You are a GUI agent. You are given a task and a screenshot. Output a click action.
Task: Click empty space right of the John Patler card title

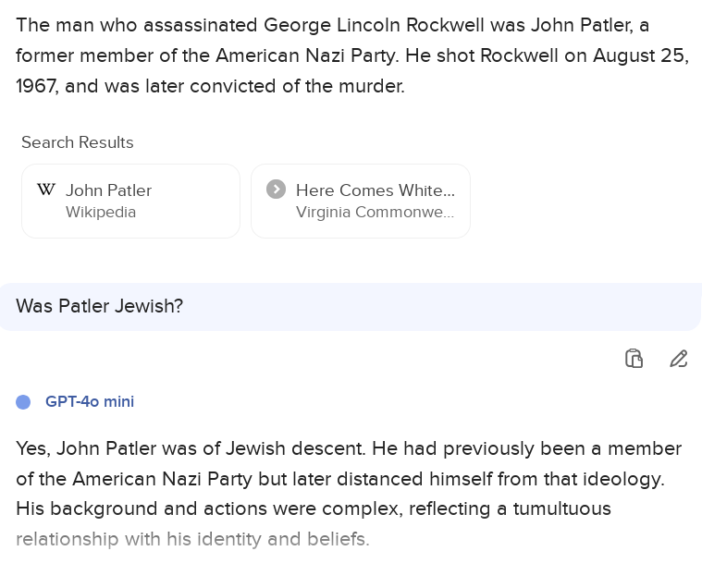(194, 190)
